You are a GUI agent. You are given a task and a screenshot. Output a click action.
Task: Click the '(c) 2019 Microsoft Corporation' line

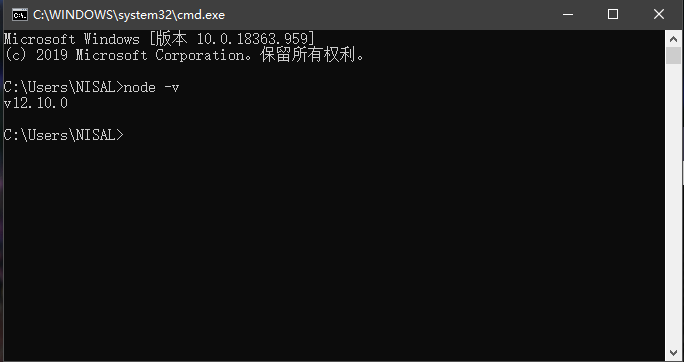coord(127,55)
